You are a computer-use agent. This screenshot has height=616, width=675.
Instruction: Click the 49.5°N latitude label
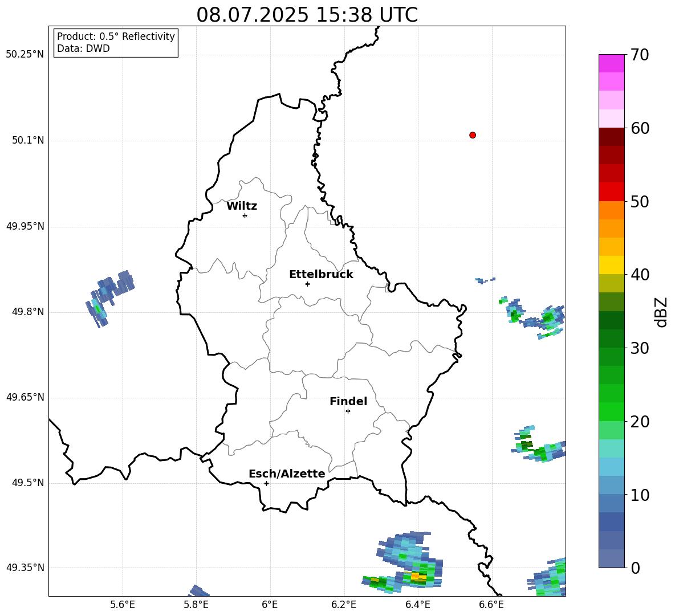(x=28, y=483)
